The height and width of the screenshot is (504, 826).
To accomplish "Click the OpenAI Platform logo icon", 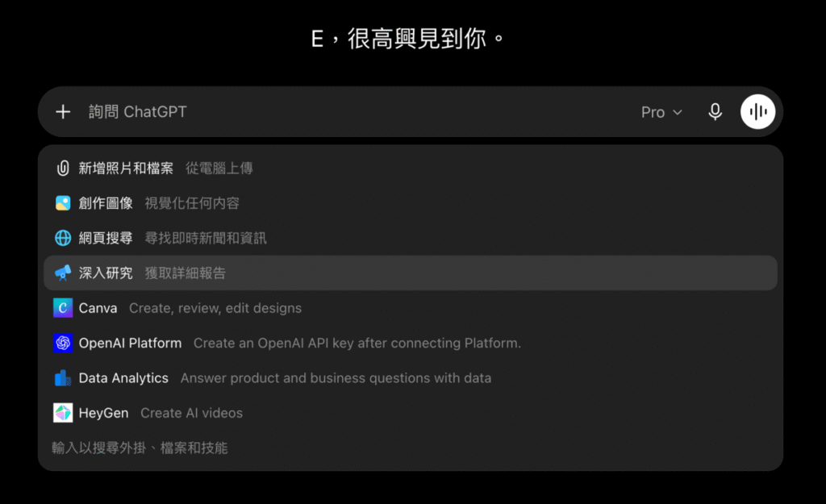I will 63,343.
